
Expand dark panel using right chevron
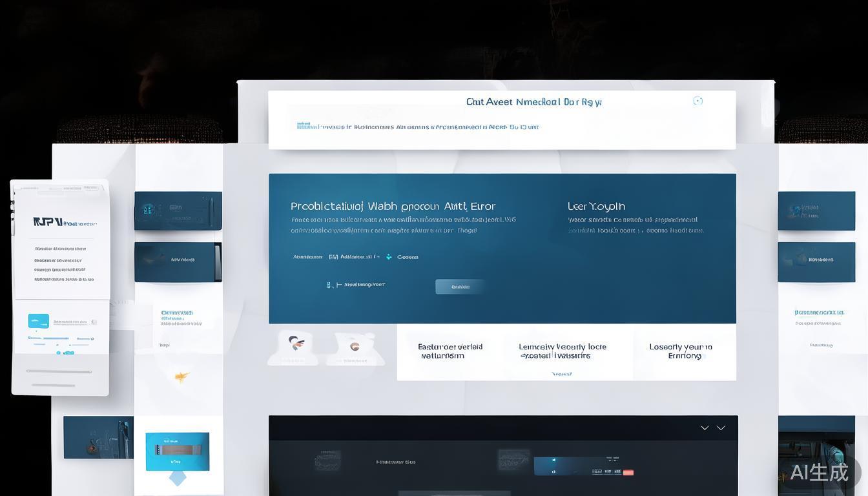click(x=721, y=428)
